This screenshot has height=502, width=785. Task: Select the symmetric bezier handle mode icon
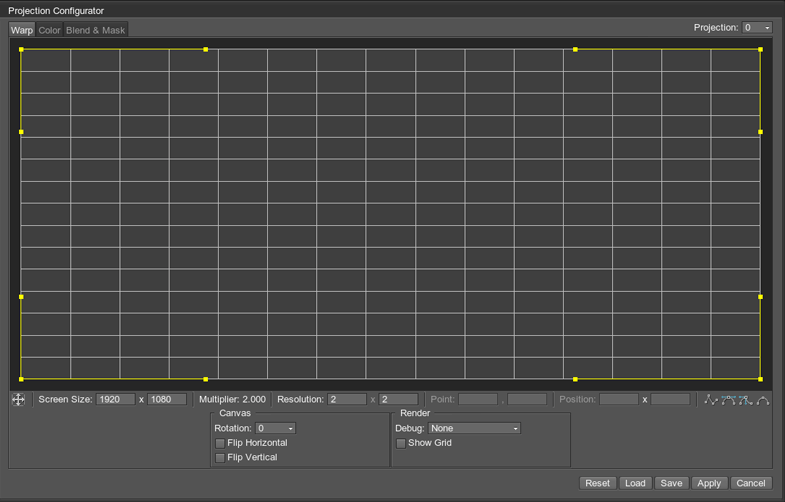728,400
